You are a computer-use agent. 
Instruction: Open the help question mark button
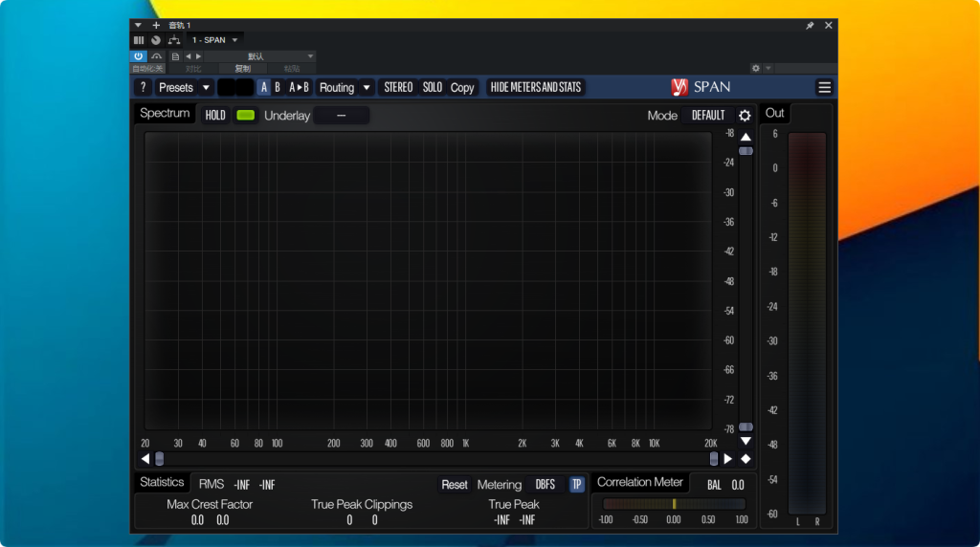click(x=144, y=87)
